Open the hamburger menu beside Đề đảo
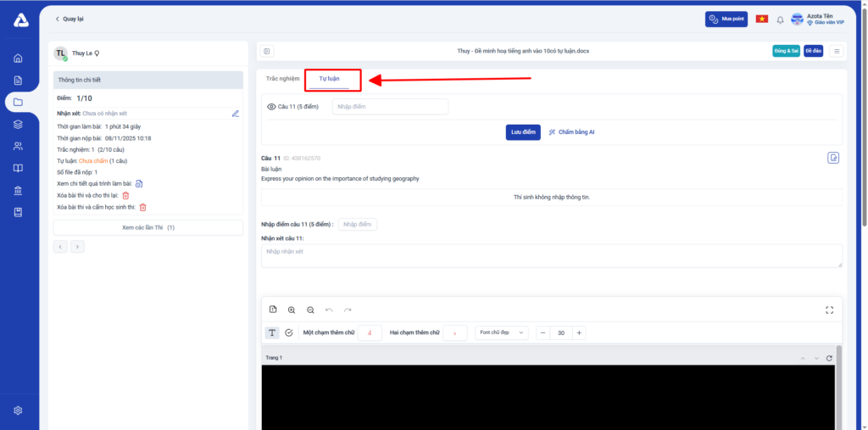The width and height of the screenshot is (868, 430). [x=837, y=51]
